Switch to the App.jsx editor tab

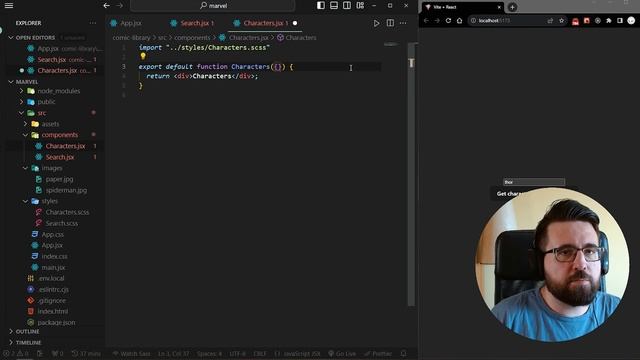point(131,23)
